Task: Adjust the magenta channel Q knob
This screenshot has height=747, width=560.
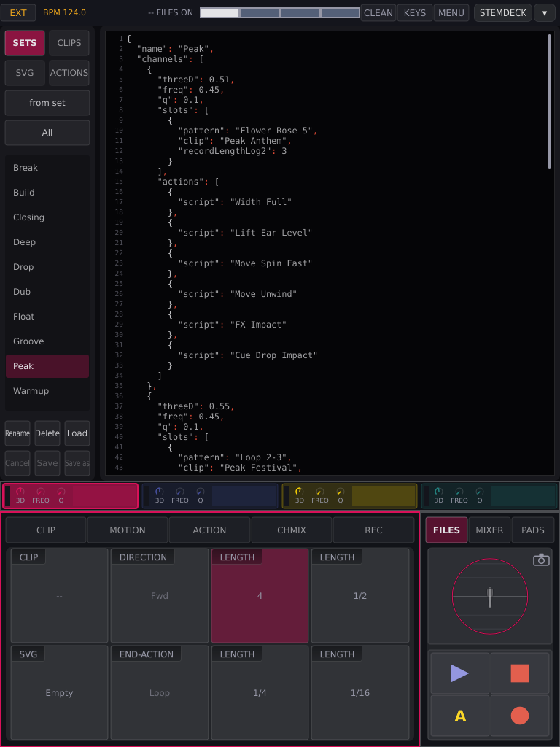Action: tap(61, 492)
